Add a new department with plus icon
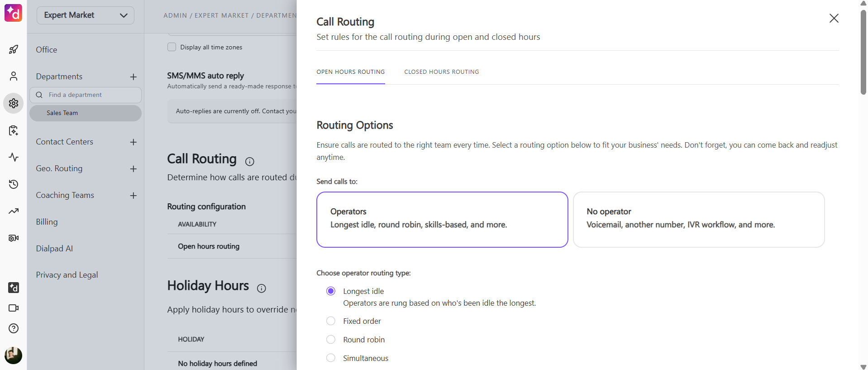Viewport: 868px width, 370px height. click(133, 77)
